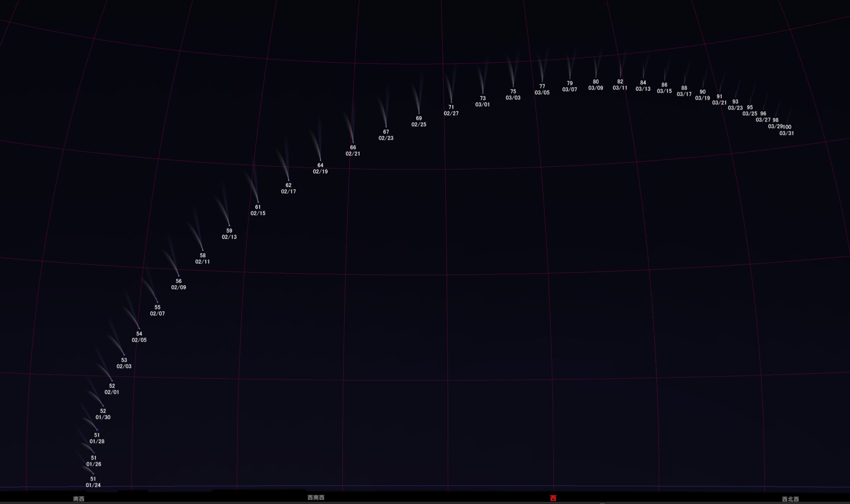Select the 03/01 date label
The height and width of the screenshot is (504, 850).
[x=482, y=105]
